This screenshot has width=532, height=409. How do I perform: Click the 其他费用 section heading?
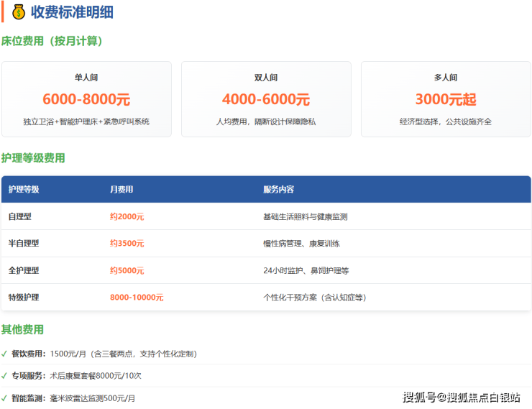22,329
